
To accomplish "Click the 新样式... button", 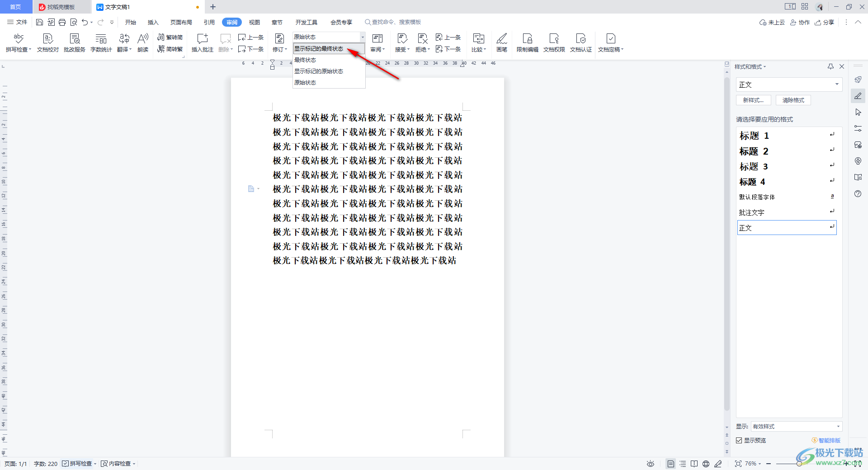I will click(x=754, y=100).
